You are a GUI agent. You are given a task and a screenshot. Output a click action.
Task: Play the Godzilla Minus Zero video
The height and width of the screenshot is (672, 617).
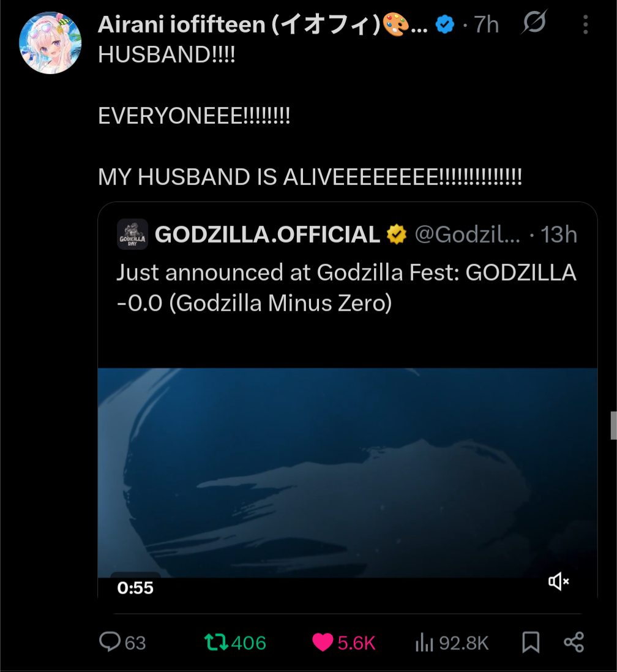click(347, 473)
